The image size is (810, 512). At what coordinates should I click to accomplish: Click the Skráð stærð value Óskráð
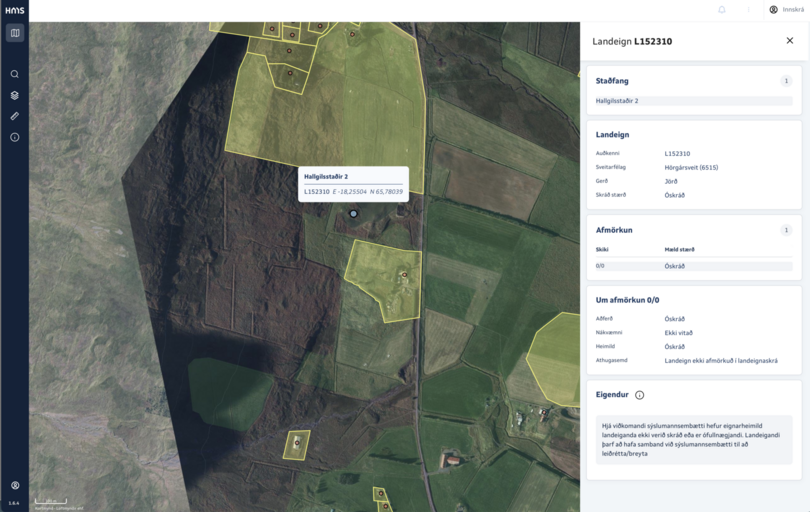pyautogui.click(x=675, y=195)
